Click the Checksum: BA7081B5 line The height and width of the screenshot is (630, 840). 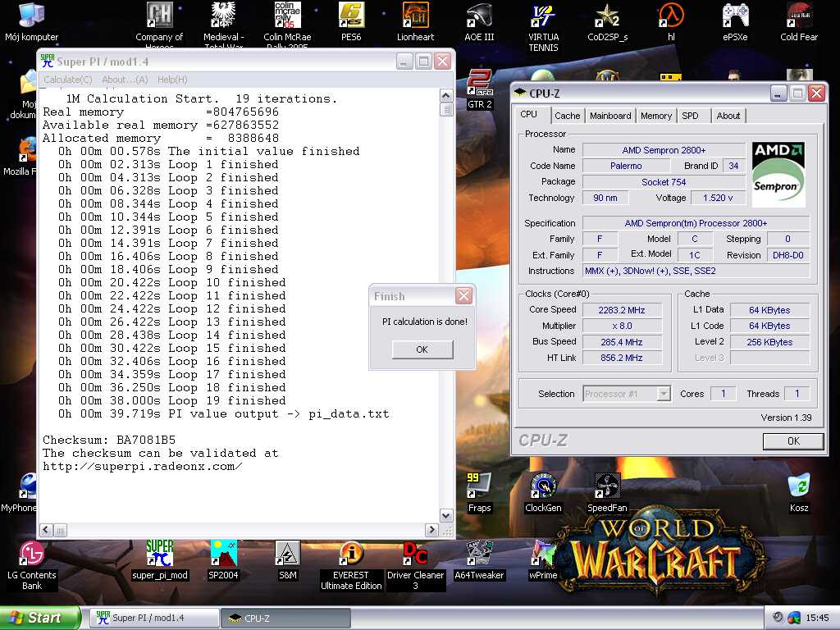[109, 440]
